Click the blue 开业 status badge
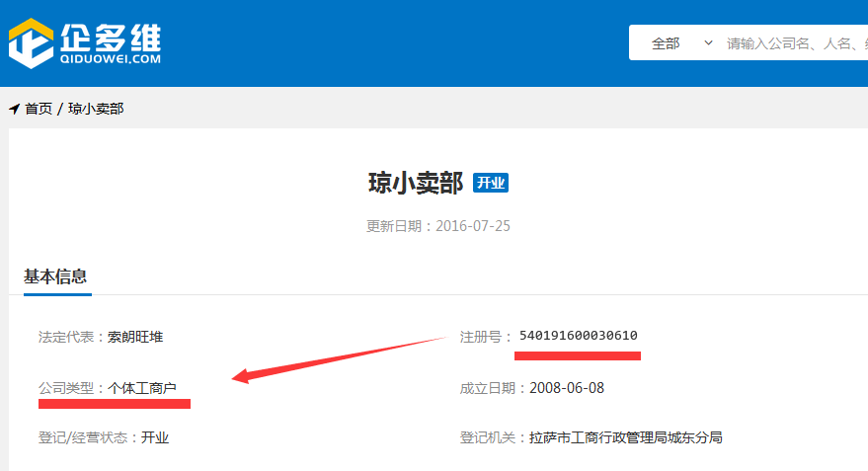This screenshot has height=471, width=868. (x=491, y=183)
